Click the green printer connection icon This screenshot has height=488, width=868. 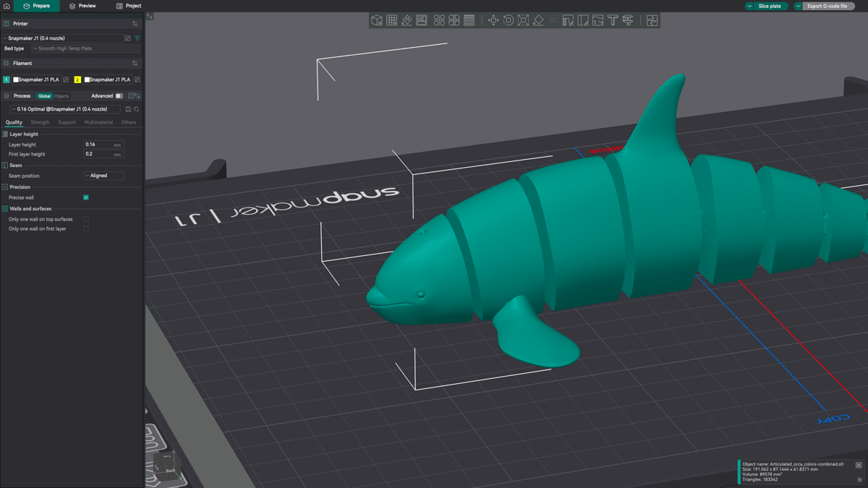tap(137, 38)
